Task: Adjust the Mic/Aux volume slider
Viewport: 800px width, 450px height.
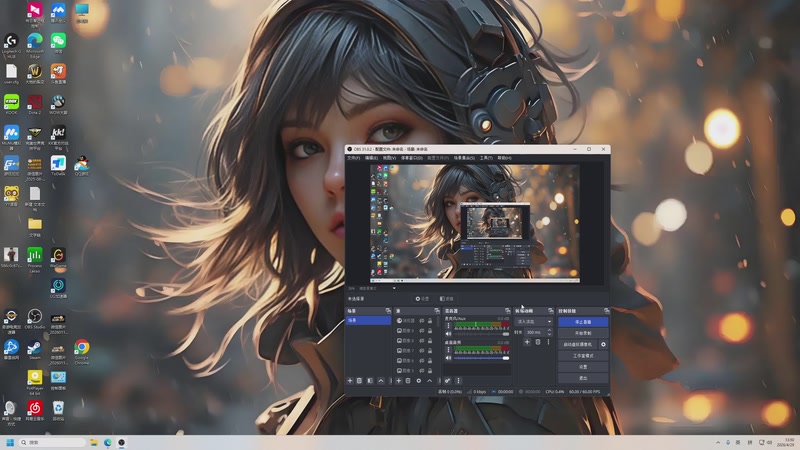Action: pyautogui.click(x=481, y=334)
